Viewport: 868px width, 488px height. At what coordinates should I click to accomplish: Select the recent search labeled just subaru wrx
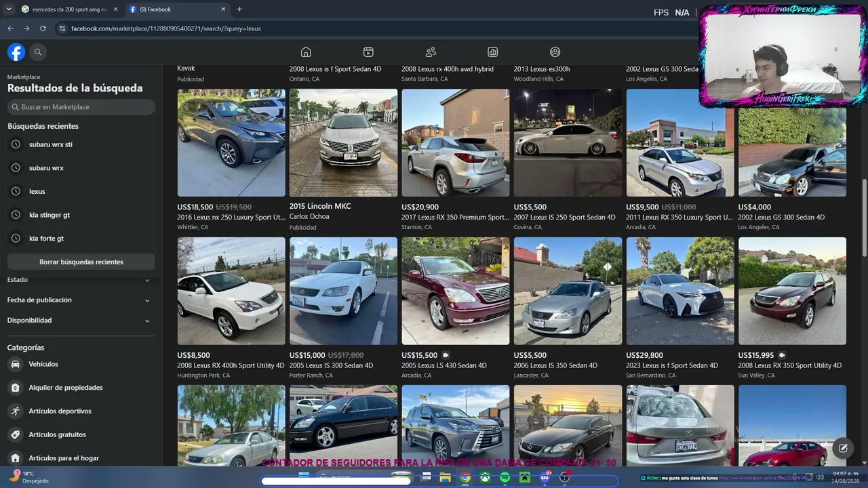click(x=81, y=168)
